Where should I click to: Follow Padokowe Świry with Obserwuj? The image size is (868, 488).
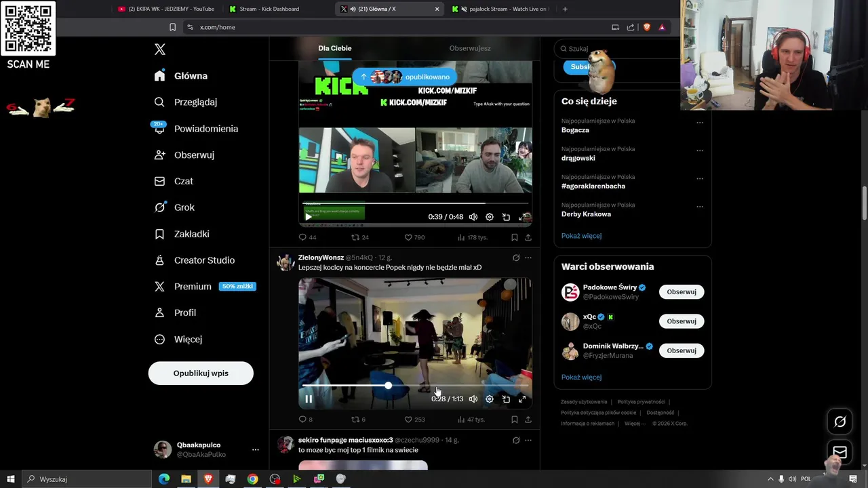point(682,292)
